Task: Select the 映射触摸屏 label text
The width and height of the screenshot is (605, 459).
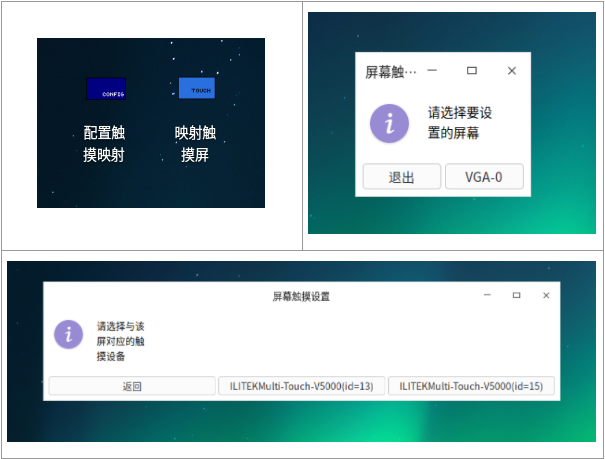Action: [195, 143]
